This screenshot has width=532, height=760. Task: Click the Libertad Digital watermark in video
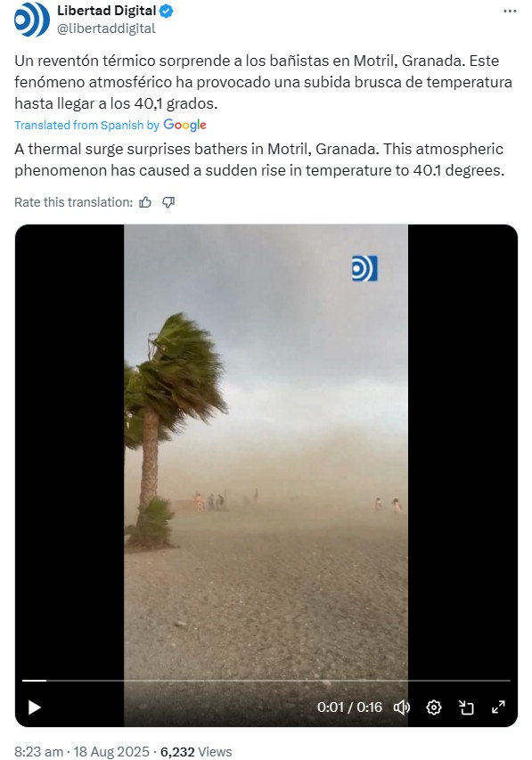[364, 268]
